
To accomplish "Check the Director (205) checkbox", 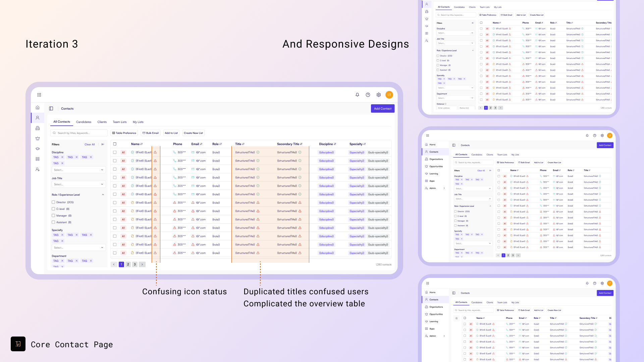I will pos(53,202).
